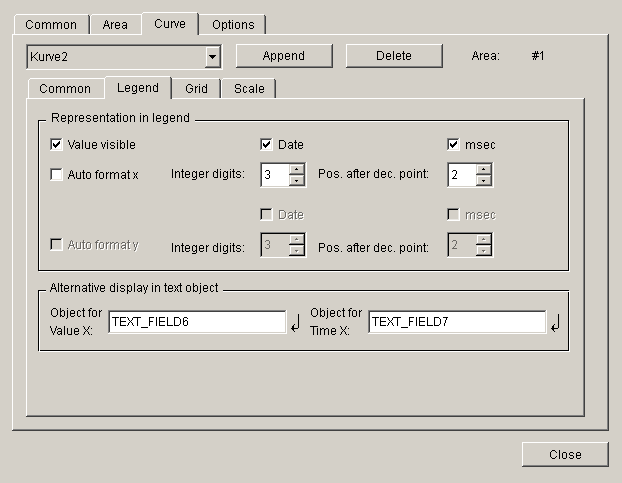Disable the enabled msec checkbox

coord(453,145)
